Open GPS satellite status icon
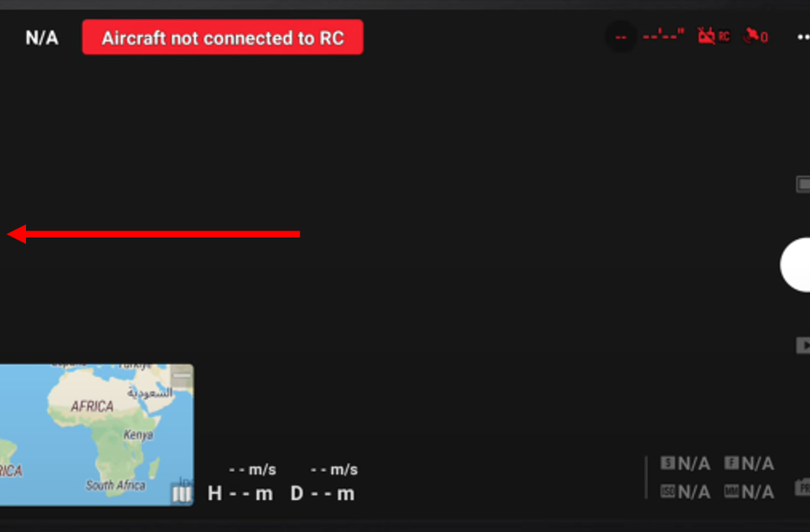810x532 pixels. 755,36
